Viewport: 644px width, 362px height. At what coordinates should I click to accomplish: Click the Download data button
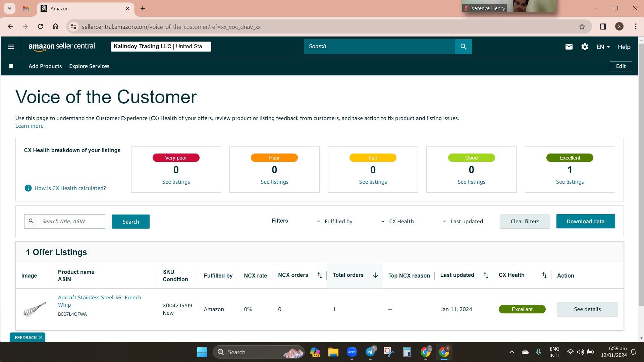coord(585,221)
